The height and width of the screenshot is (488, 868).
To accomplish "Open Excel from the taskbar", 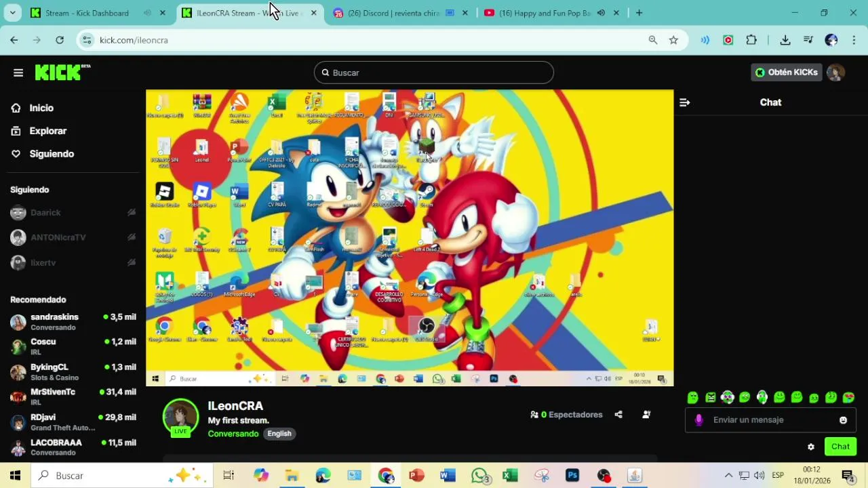I will pyautogui.click(x=510, y=476).
